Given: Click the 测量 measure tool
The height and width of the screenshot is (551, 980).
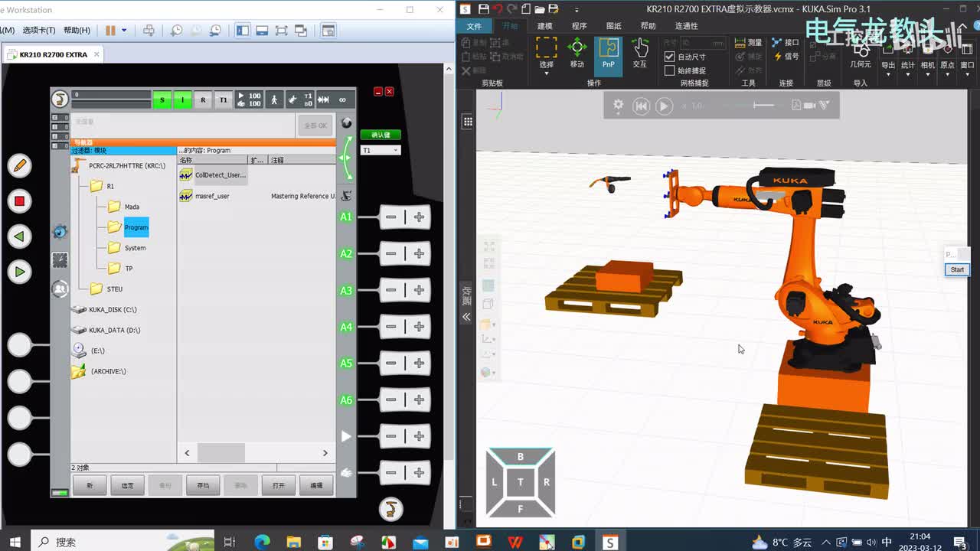Looking at the screenshot, I should click(748, 42).
